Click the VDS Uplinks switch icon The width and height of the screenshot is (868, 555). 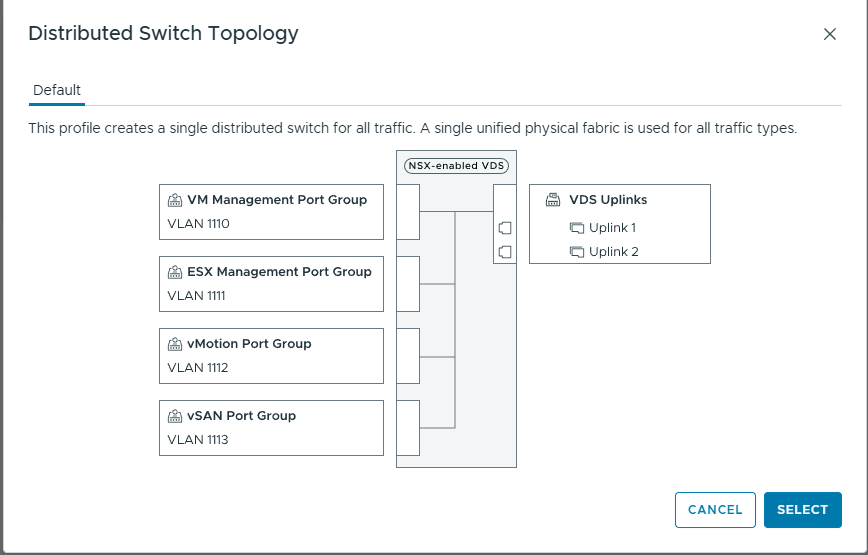[x=553, y=200]
